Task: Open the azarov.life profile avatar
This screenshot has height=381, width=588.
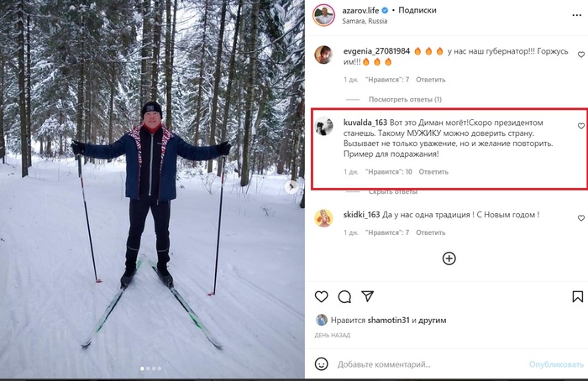Action: 323,15
